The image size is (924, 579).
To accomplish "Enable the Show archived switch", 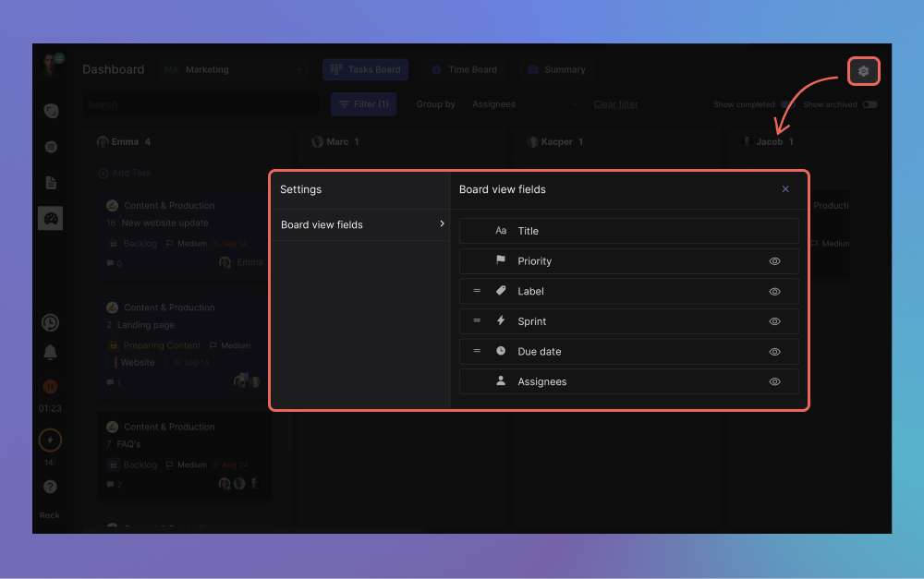I will (869, 104).
